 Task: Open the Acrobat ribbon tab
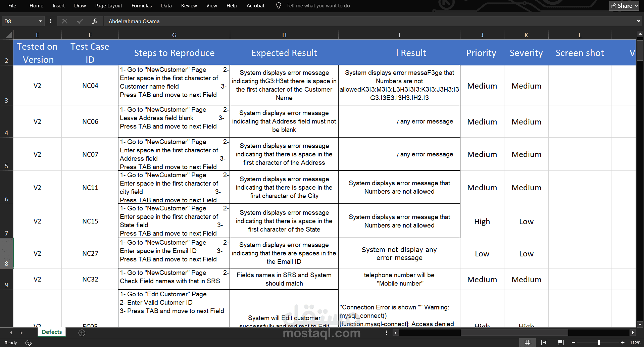(255, 6)
